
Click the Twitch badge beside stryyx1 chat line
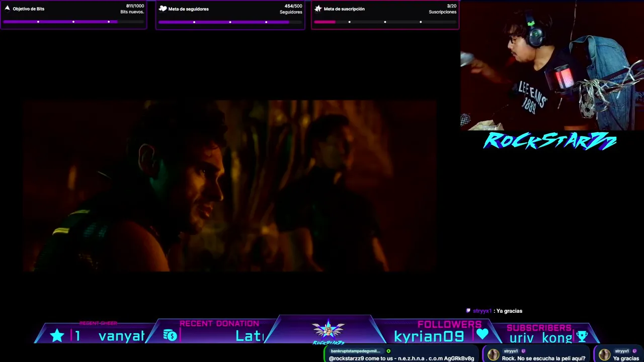point(468,311)
